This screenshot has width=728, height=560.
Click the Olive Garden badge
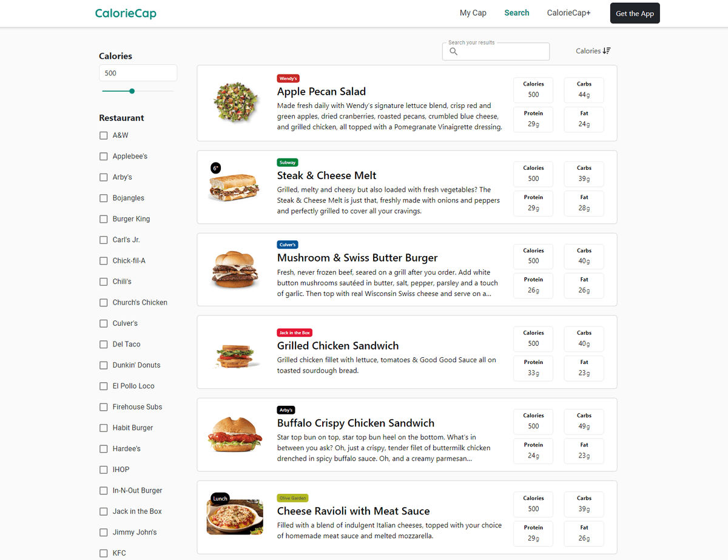point(293,498)
